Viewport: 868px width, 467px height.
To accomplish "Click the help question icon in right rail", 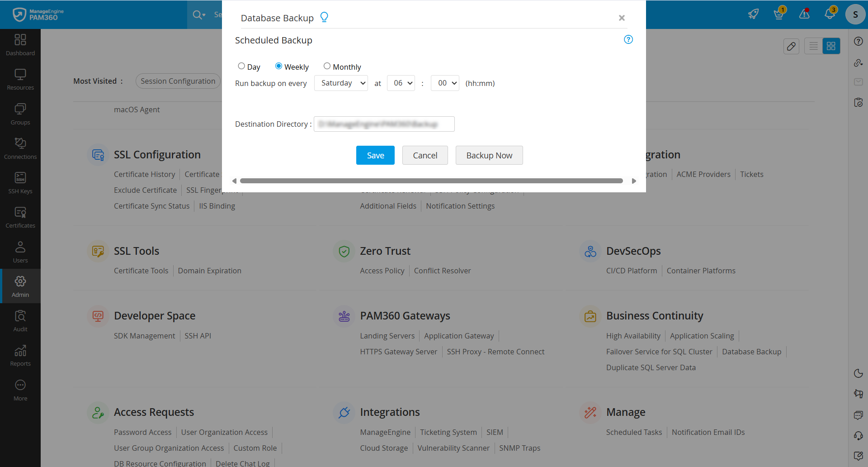I will [x=859, y=41].
